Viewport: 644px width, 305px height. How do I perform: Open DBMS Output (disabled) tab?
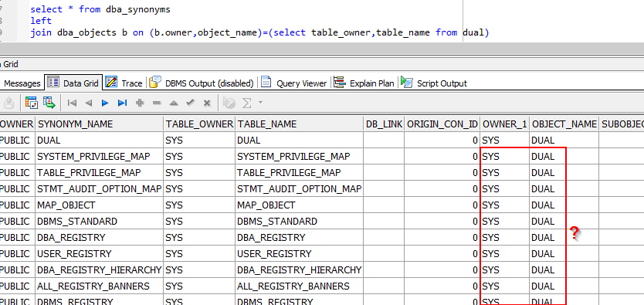[x=202, y=83]
